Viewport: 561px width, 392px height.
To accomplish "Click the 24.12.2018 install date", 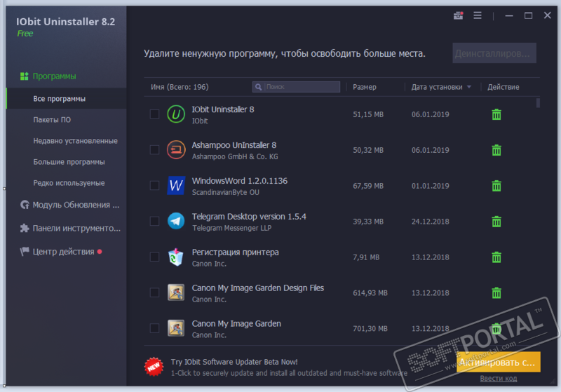I will pos(430,222).
